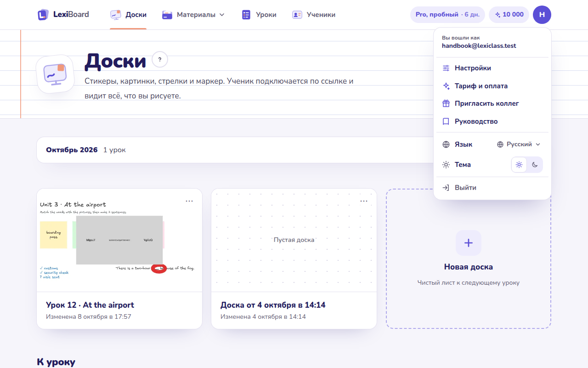
Task: Click the exit arrow icon beside Выйти
Action: pos(446,188)
